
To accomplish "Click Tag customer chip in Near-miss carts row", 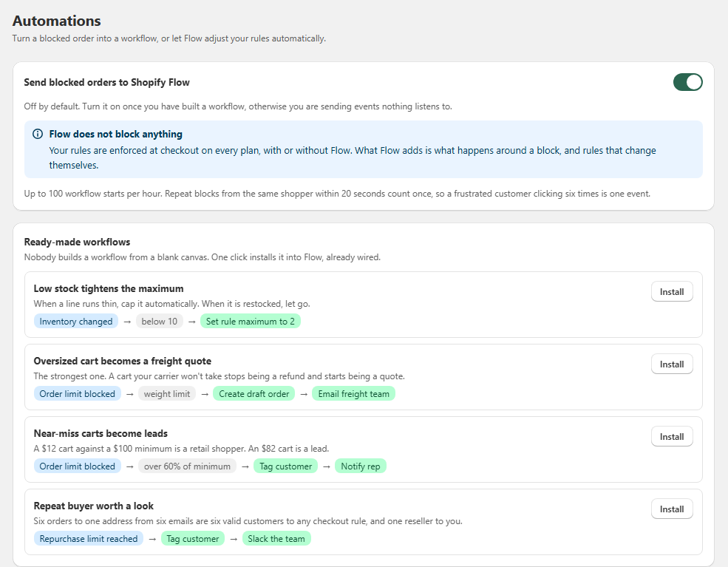I will 285,466.
